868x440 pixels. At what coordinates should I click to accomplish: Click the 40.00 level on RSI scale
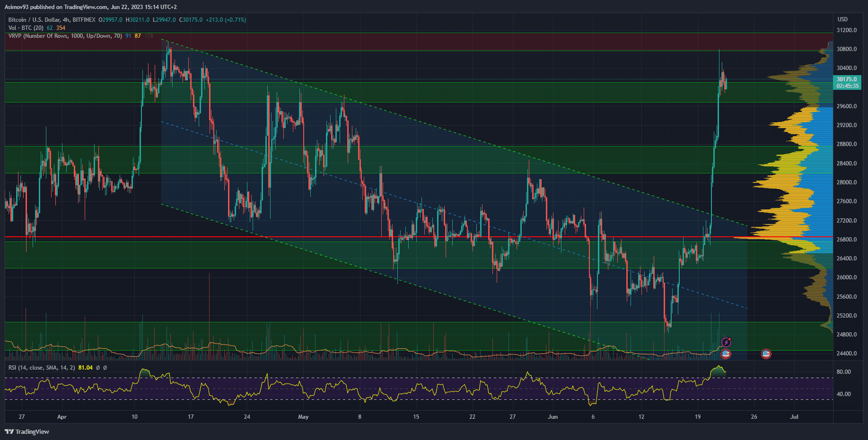click(843, 394)
